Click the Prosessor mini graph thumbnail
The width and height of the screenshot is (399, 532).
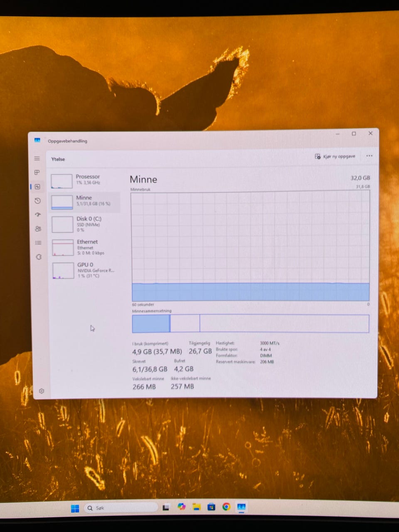[62, 181]
